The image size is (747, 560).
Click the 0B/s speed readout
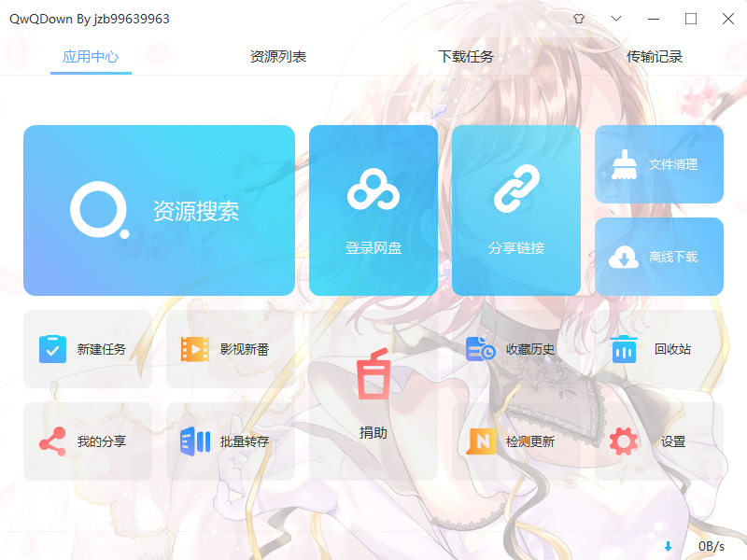click(x=712, y=546)
